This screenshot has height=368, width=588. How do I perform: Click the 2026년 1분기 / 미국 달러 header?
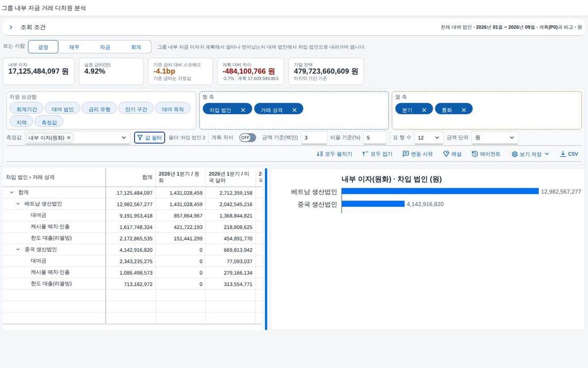pos(230,177)
